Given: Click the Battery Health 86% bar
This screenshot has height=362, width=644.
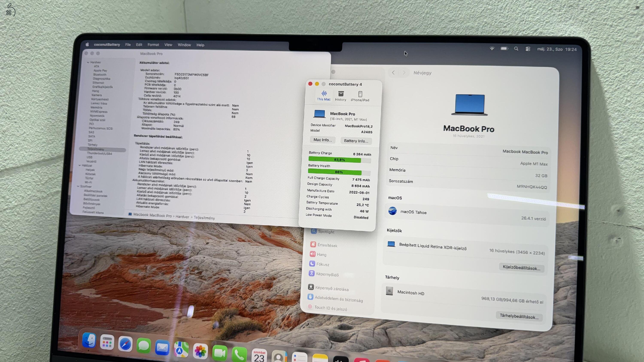Looking at the screenshot, I should pyautogui.click(x=339, y=172).
